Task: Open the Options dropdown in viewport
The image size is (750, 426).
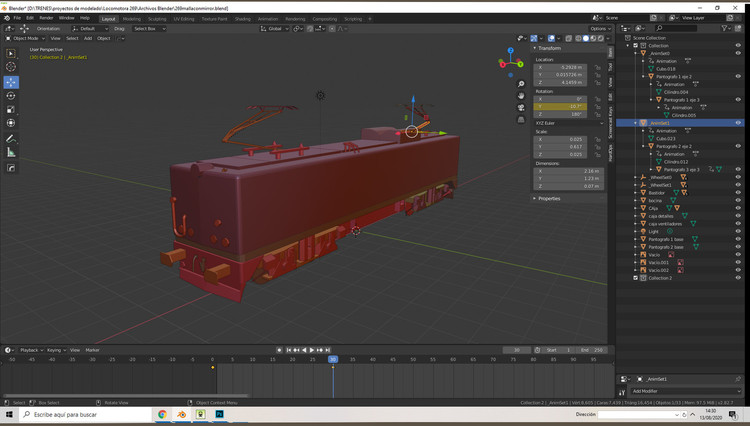Action: (x=600, y=29)
